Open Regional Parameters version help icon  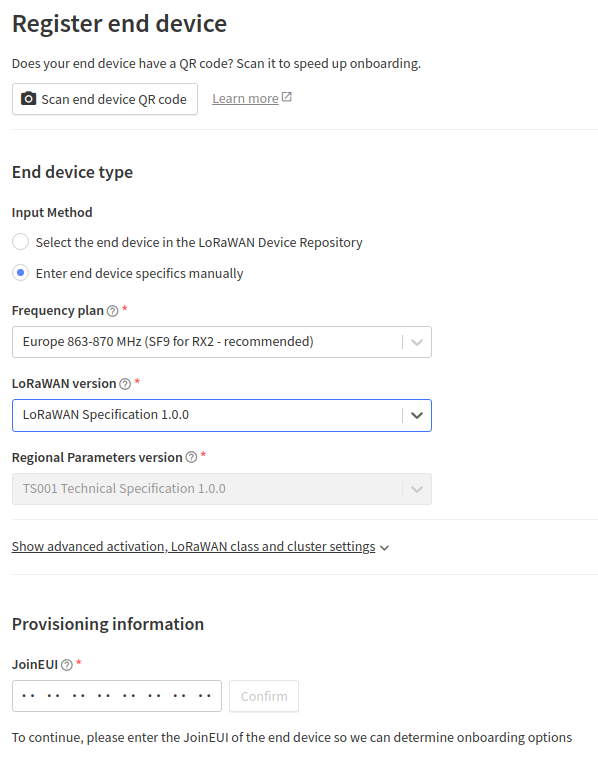[x=191, y=457]
